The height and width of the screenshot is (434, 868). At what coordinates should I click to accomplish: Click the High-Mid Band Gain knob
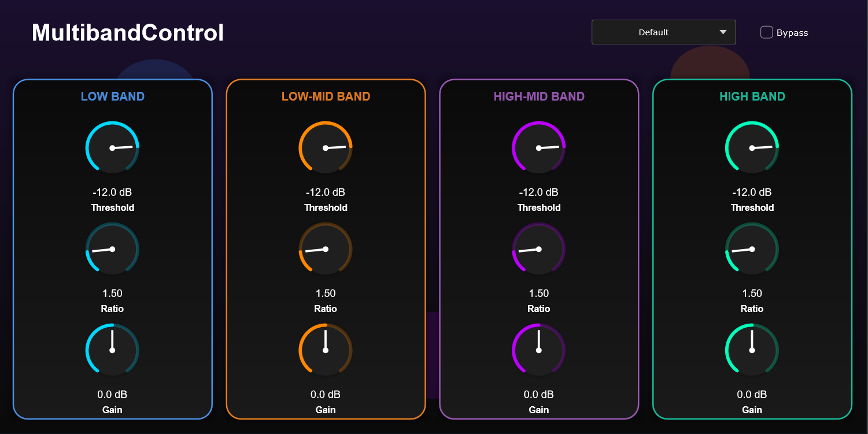[539, 350]
